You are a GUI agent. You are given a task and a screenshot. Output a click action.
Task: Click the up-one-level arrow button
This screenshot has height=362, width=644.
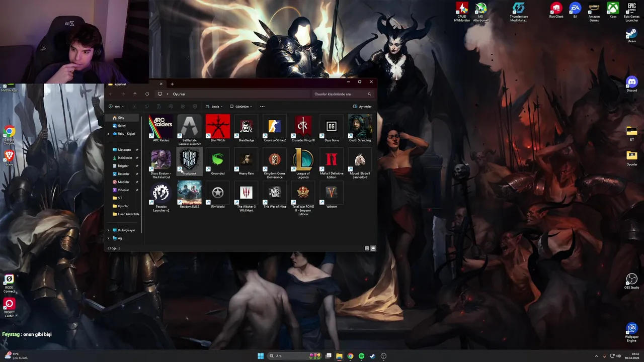pos(135,94)
